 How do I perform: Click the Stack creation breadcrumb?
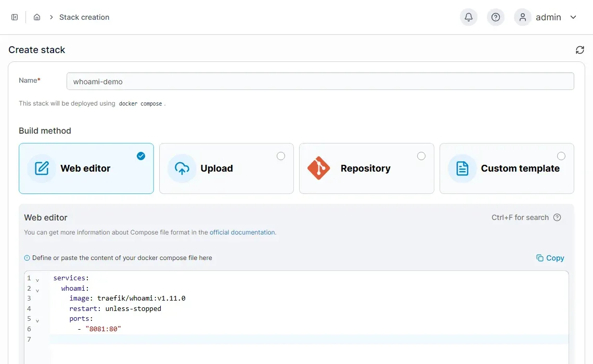(x=84, y=17)
